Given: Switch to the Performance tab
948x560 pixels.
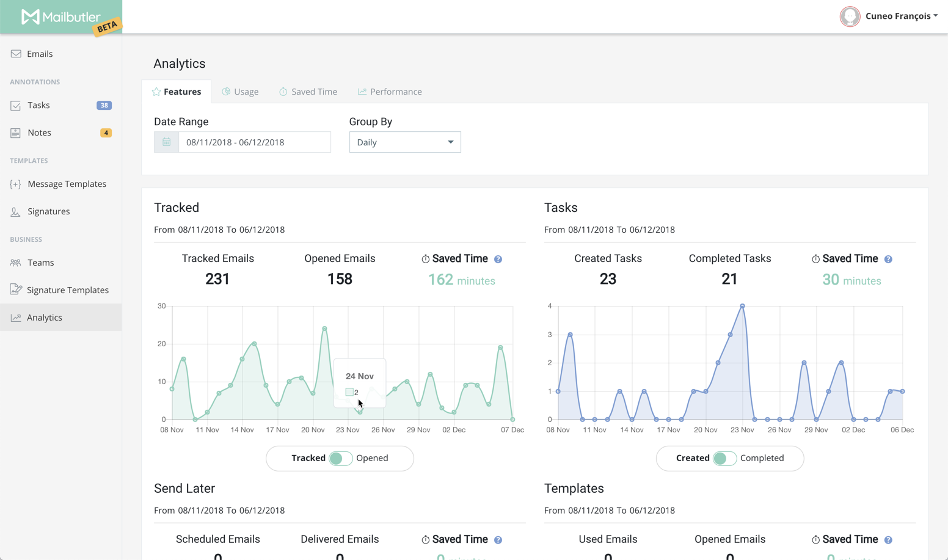Looking at the screenshot, I should (x=390, y=92).
